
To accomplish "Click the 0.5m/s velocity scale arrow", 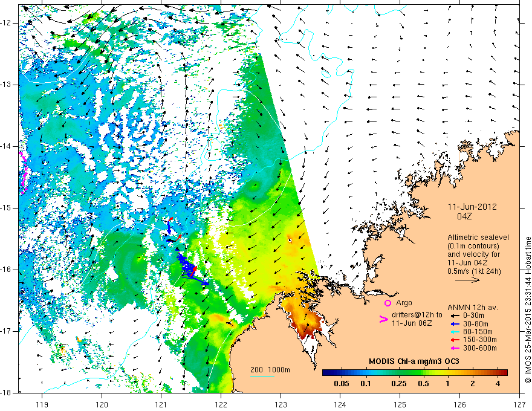I will coord(467,280).
